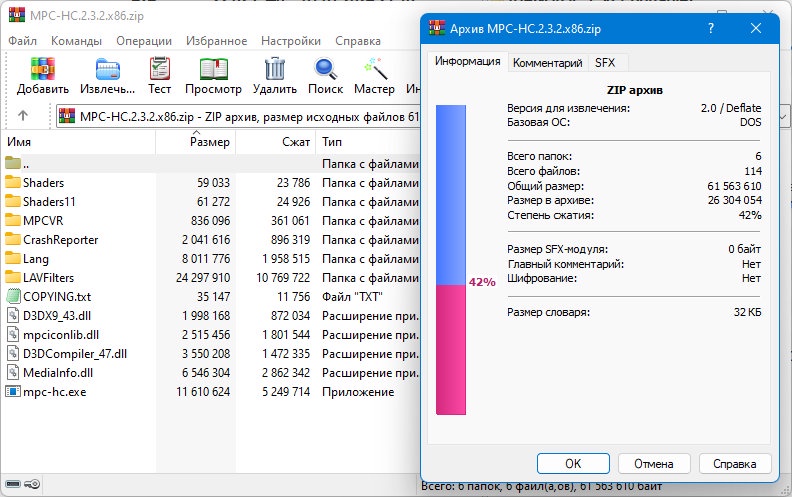Click the D3DCompiler_47.dll file icon
792x497 pixels.
click(x=13, y=354)
